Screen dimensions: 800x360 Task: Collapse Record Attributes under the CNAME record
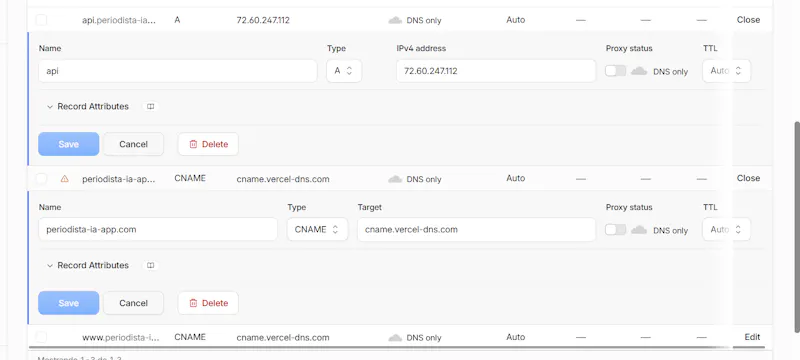click(x=87, y=265)
